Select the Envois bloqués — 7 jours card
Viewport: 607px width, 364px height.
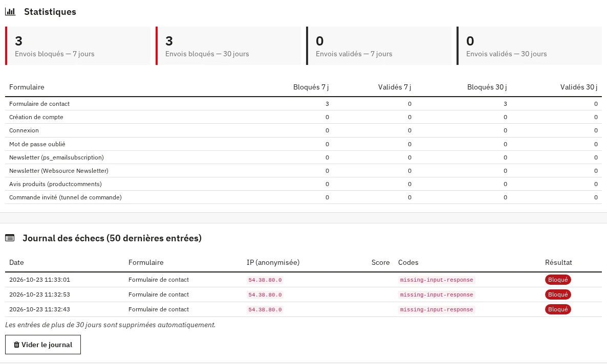(x=78, y=45)
